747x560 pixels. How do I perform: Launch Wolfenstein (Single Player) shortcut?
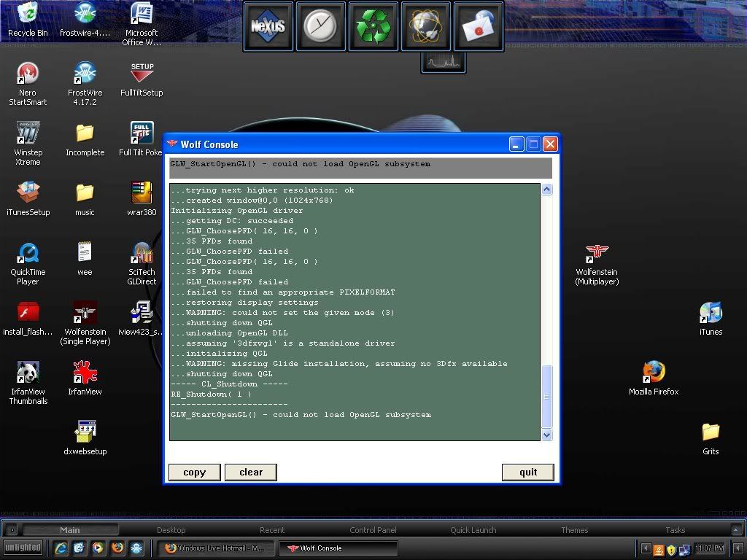coord(85,323)
